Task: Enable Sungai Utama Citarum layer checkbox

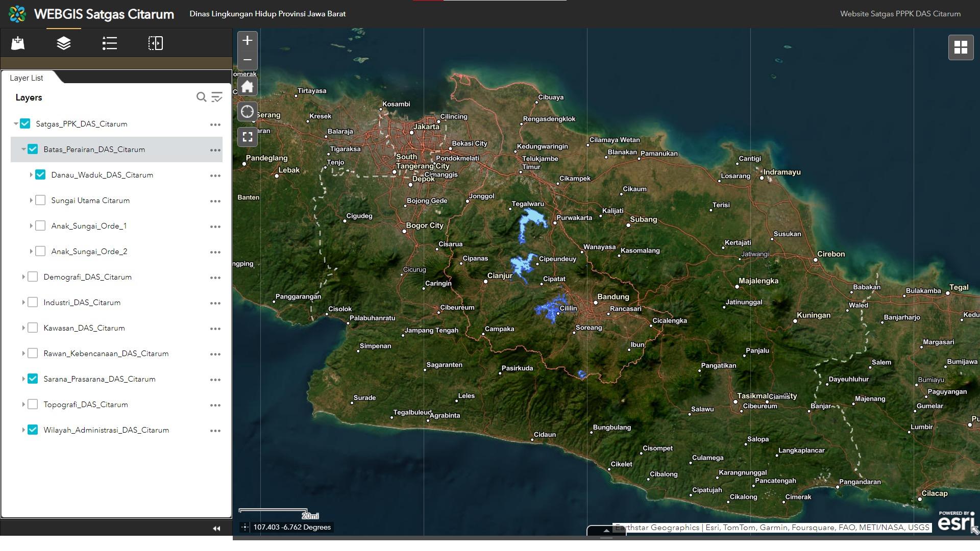Action: 41,201
